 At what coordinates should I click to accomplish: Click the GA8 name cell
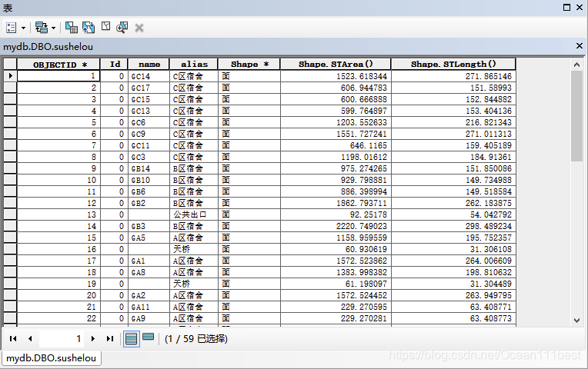149,273
